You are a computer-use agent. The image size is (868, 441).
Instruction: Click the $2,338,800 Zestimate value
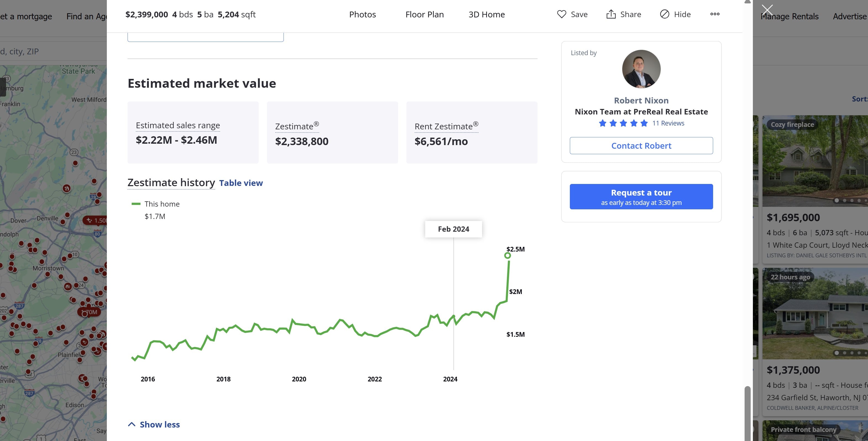[x=301, y=141]
